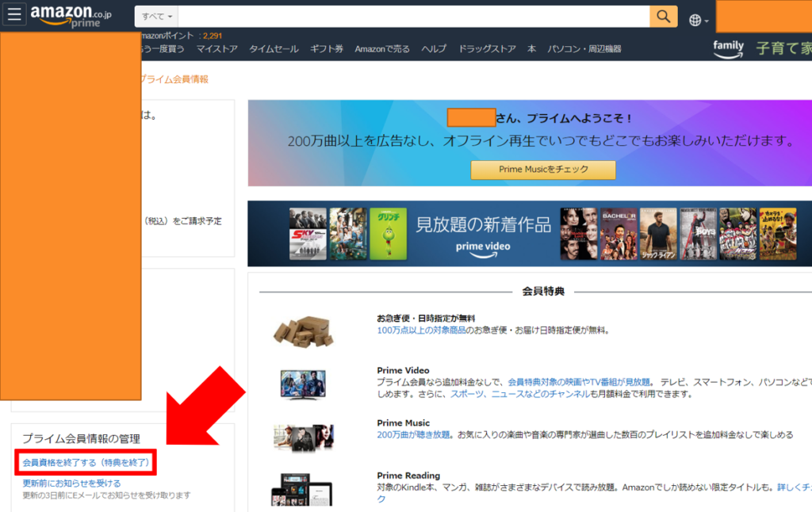The width and height of the screenshot is (812, 512).
Task: Open 本 category in navigation bar
Action: coord(532,49)
